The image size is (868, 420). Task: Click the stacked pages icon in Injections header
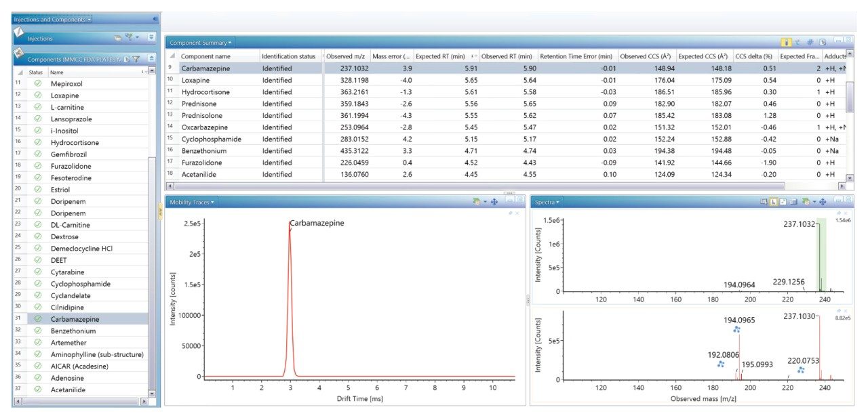tap(117, 38)
